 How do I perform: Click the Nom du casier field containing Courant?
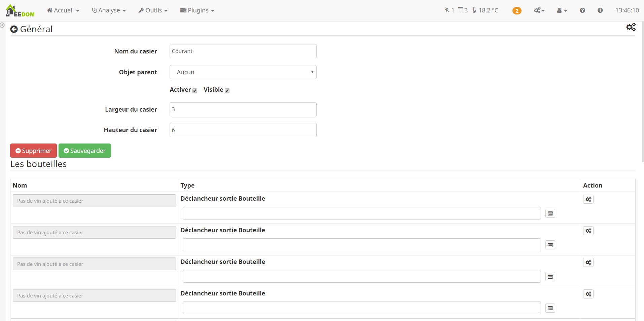(x=243, y=51)
